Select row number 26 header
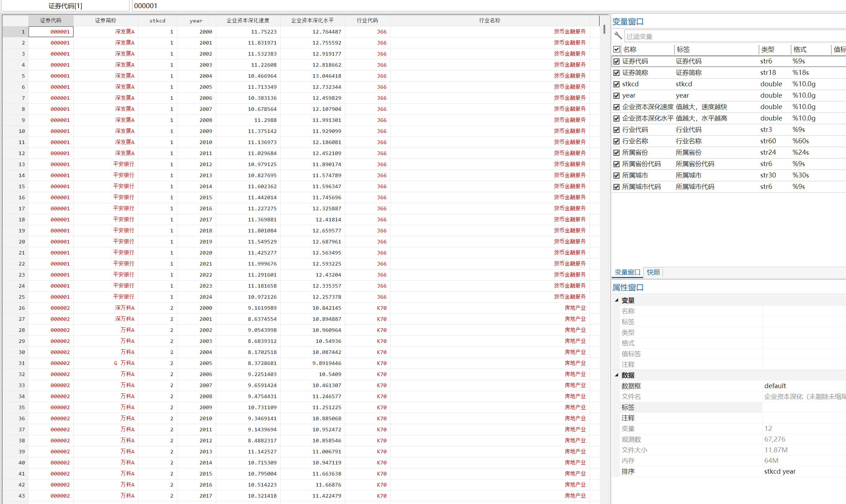Screen dimensions: 846x504 pyautogui.click(x=16, y=308)
